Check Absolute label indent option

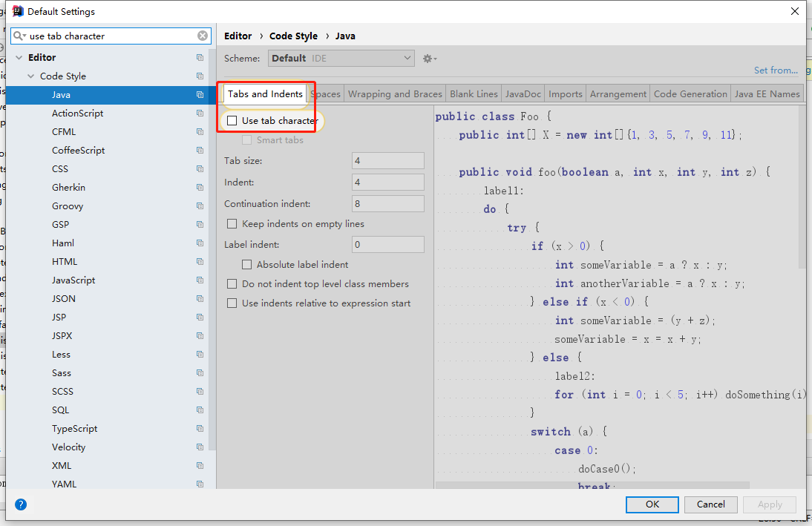(247, 265)
